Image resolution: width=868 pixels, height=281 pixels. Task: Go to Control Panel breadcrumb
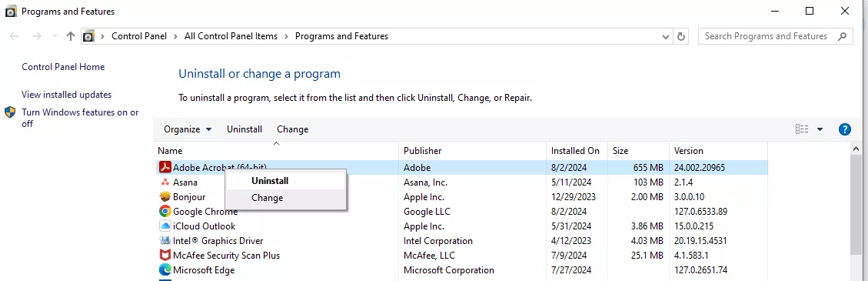[139, 37]
